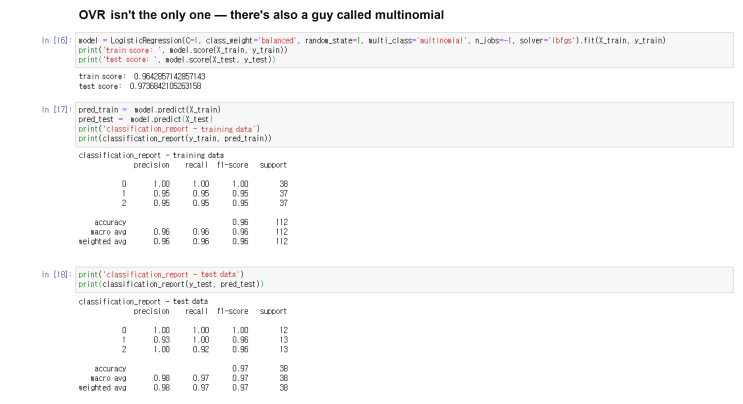
Task: Click support 38 in training report class 0 row
Action: [x=283, y=184]
